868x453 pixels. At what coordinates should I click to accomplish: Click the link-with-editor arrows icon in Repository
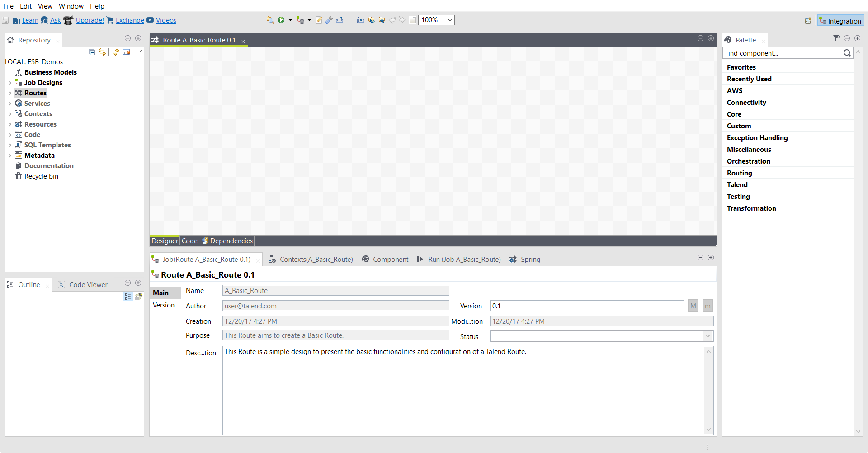(102, 52)
